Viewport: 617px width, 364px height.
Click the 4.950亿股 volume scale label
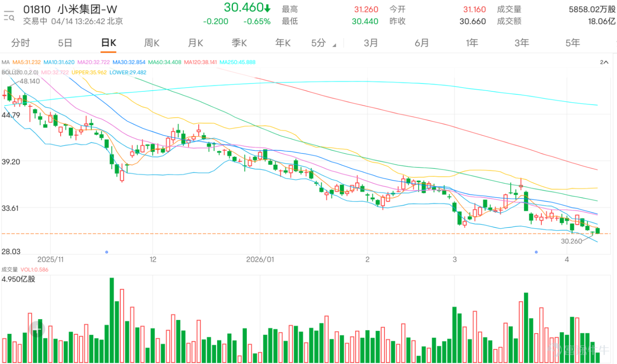(19, 279)
